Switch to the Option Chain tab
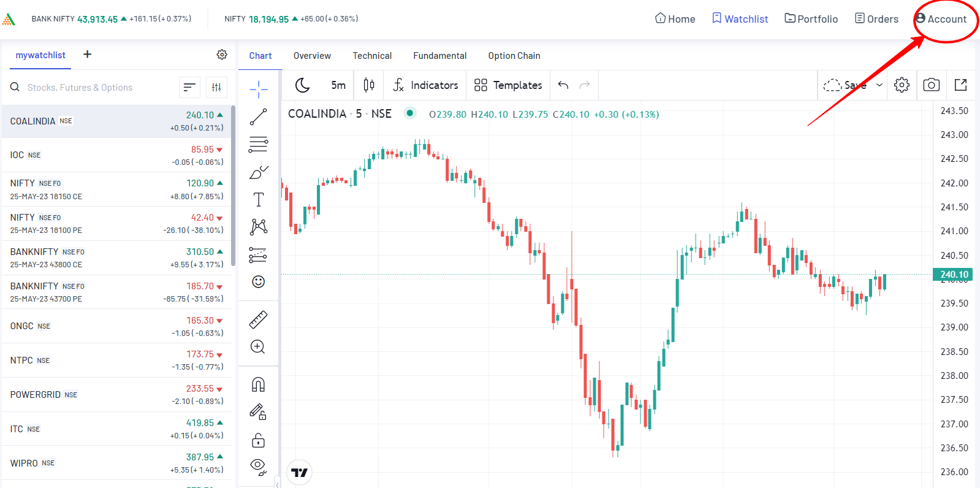 tap(514, 56)
